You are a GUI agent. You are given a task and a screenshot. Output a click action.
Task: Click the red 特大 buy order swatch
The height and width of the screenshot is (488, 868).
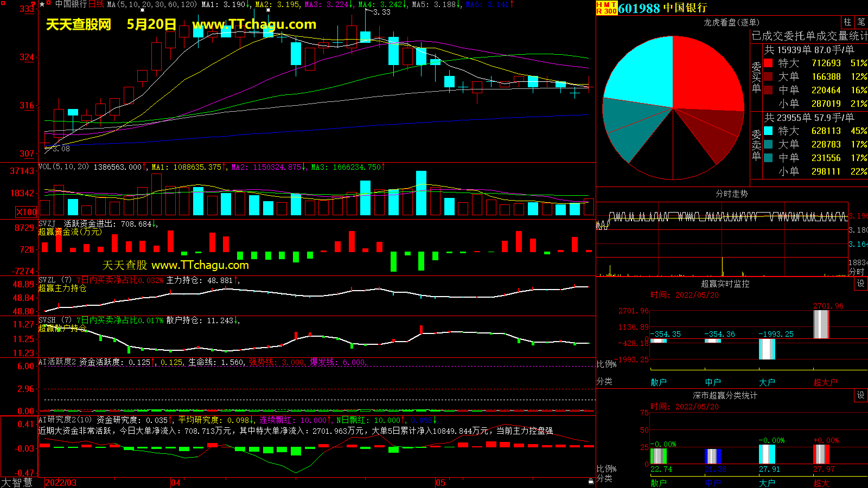(x=768, y=63)
